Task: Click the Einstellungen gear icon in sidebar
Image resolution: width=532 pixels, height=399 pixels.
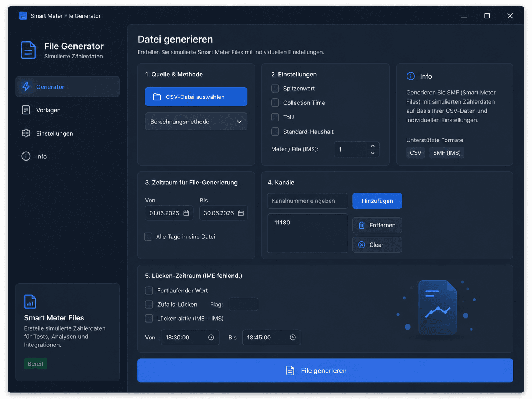Action: click(26, 133)
